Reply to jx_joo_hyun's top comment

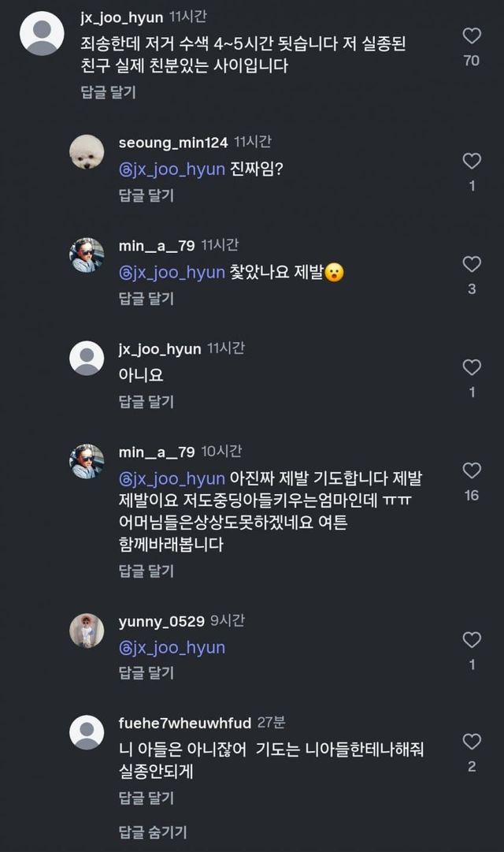(x=109, y=92)
